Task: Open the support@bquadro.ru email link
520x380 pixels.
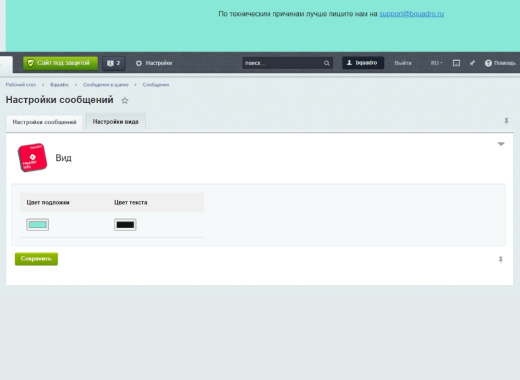Action: pyautogui.click(x=411, y=14)
